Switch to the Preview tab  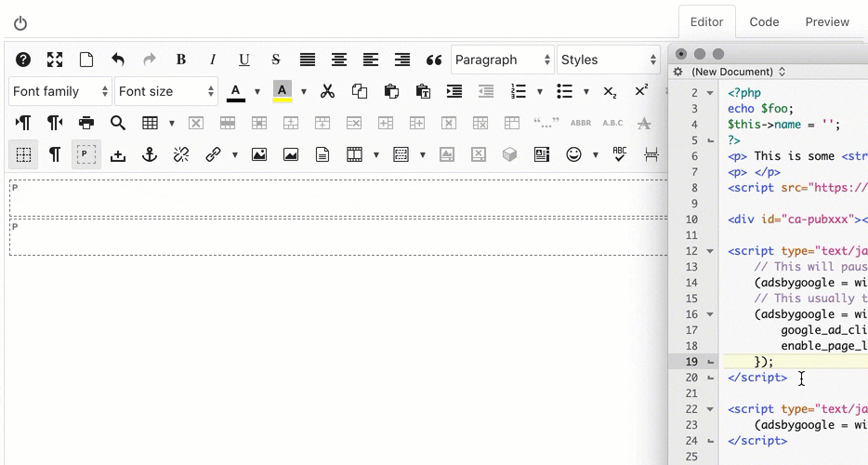(827, 21)
